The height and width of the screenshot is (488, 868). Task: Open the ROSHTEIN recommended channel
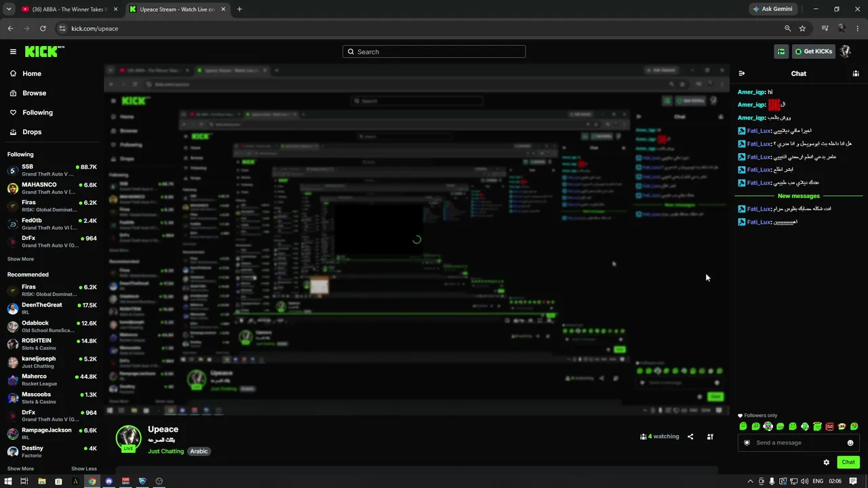52,344
